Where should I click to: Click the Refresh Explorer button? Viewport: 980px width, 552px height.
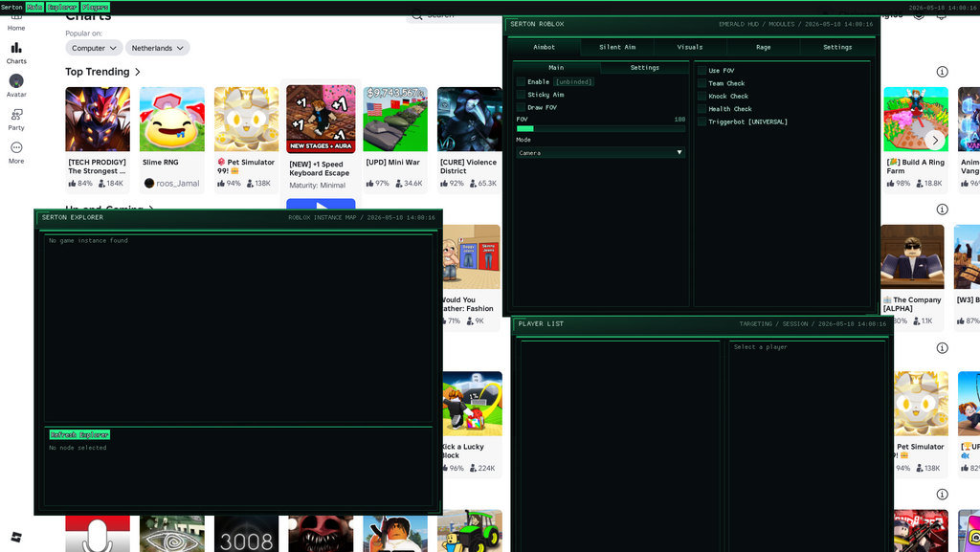click(x=79, y=434)
